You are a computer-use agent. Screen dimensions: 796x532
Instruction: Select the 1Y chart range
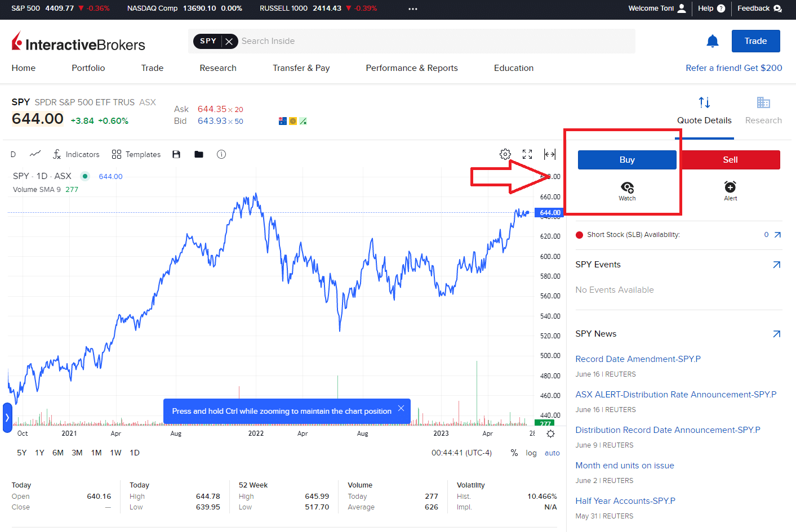[x=39, y=453]
